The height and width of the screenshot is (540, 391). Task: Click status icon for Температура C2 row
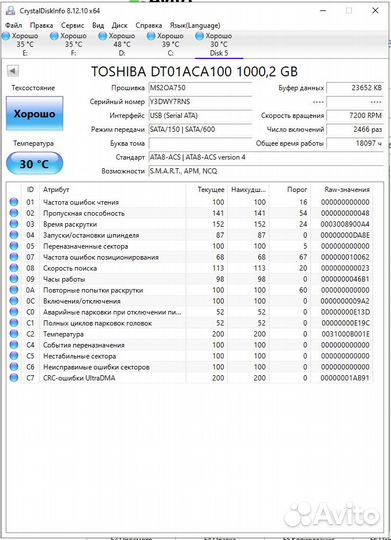coord(14,334)
